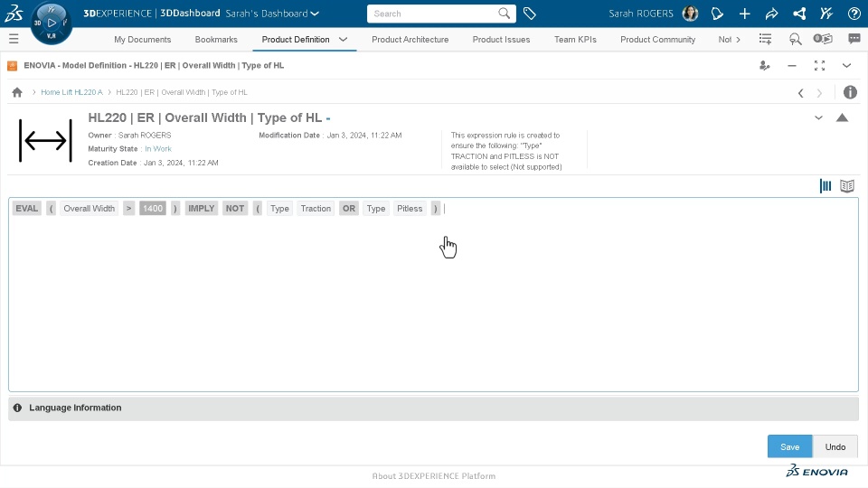Open notifications bell icon
This screenshot has width=868, height=488.
pos(717,14)
